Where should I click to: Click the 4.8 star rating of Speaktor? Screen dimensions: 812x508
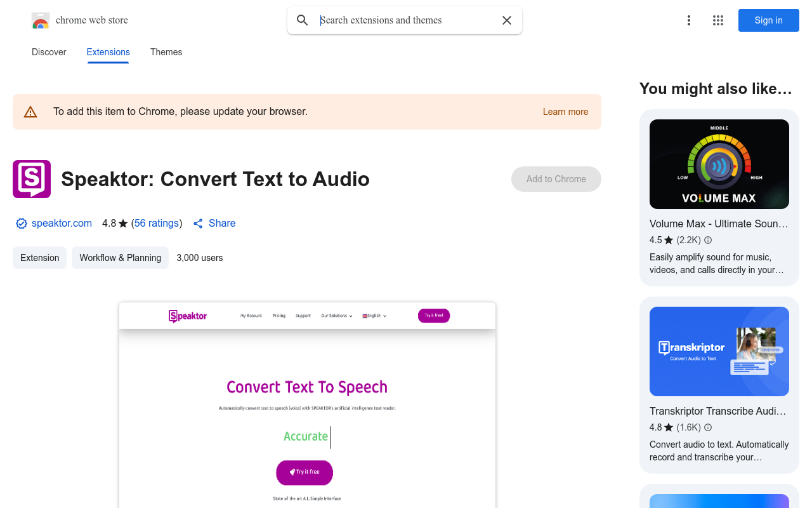tap(115, 224)
